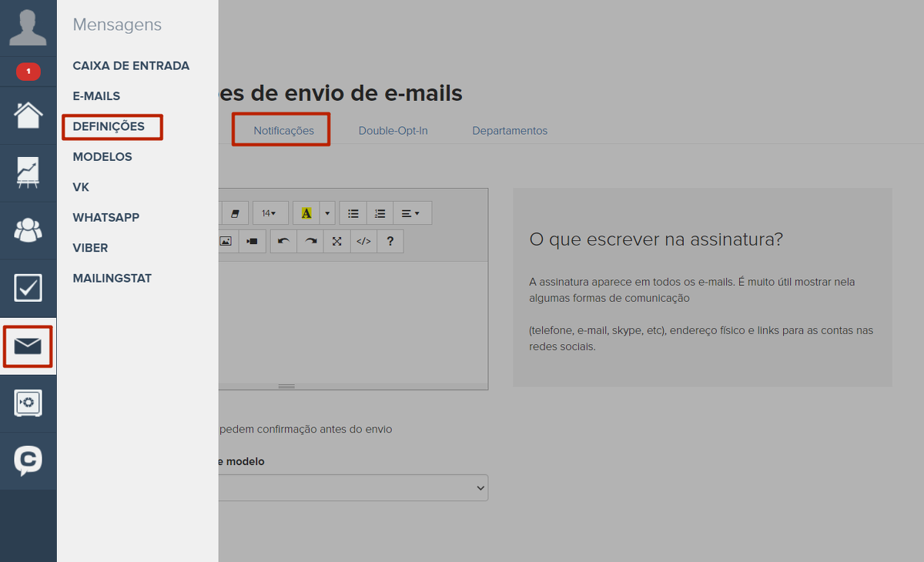Viewport: 924px width, 562px height.
Task: Undo the last edit in editor
Action: (283, 241)
